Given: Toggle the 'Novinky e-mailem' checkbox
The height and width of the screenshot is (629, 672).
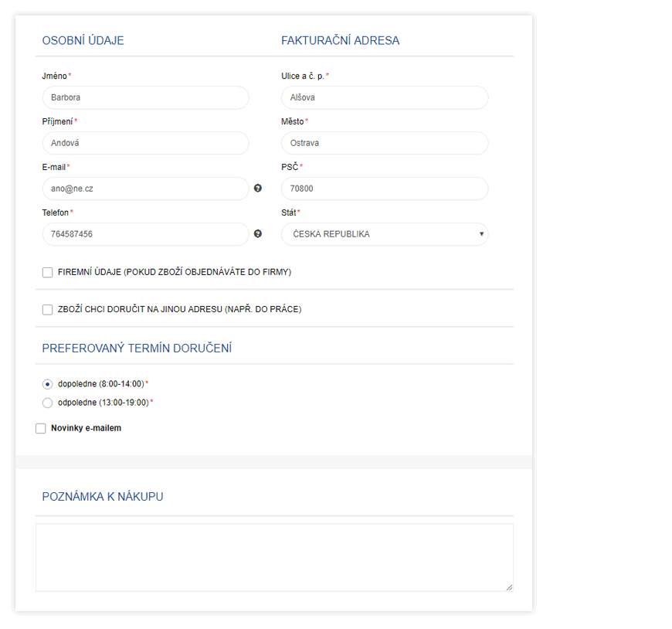Looking at the screenshot, I should [x=41, y=428].
